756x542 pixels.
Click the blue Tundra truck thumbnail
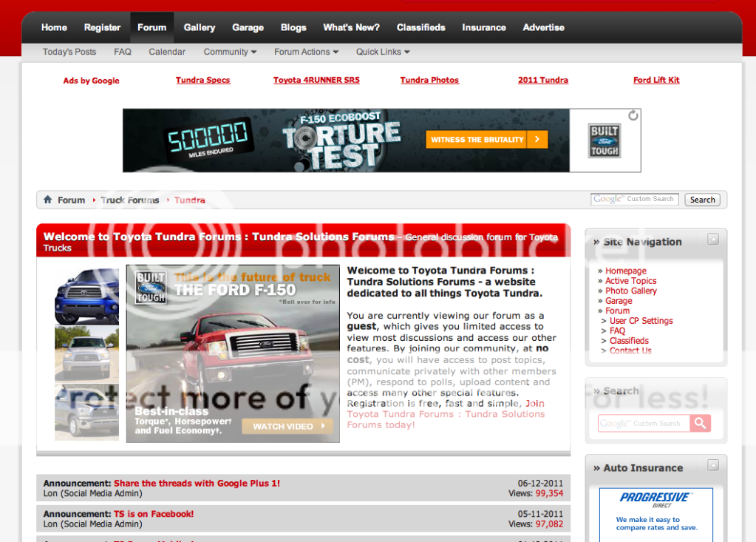pyautogui.click(x=86, y=297)
